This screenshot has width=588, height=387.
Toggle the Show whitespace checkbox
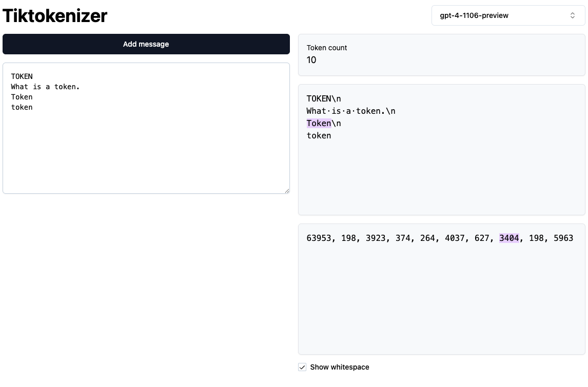click(302, 367)
